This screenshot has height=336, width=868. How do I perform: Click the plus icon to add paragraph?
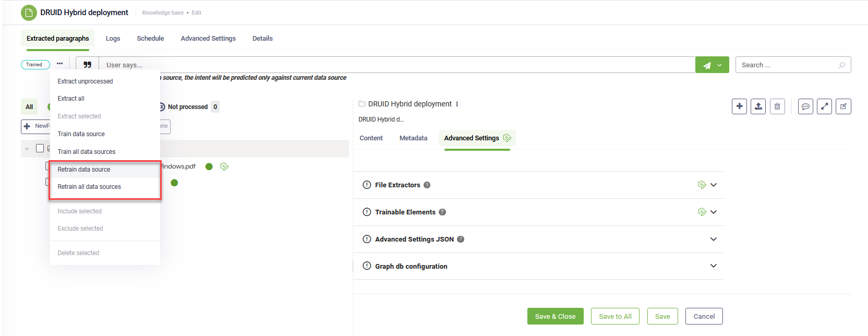[739, 106]
